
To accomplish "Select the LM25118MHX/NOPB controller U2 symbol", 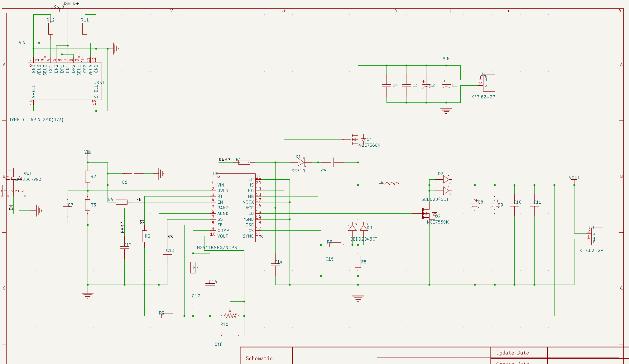I will coord(235,208).
